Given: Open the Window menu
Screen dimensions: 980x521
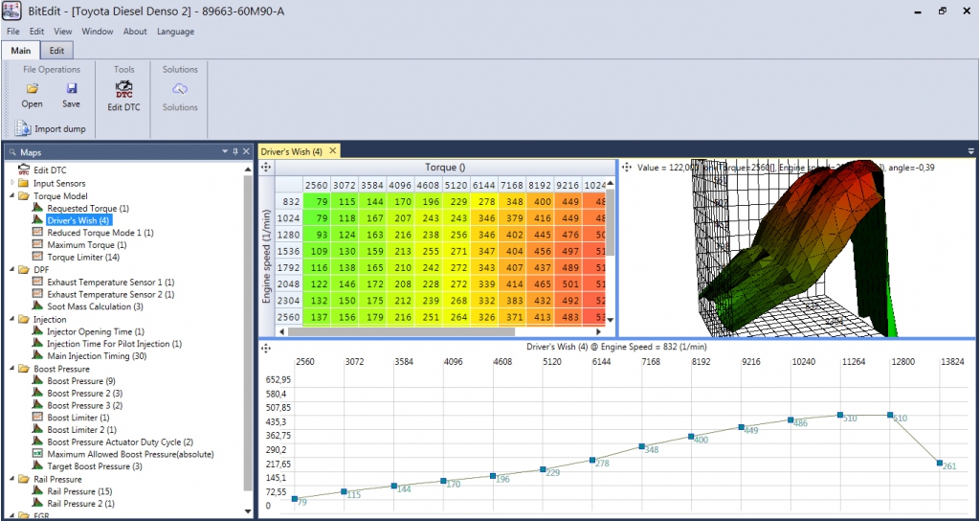Looking at the screenshot, I should click(98, 32).
